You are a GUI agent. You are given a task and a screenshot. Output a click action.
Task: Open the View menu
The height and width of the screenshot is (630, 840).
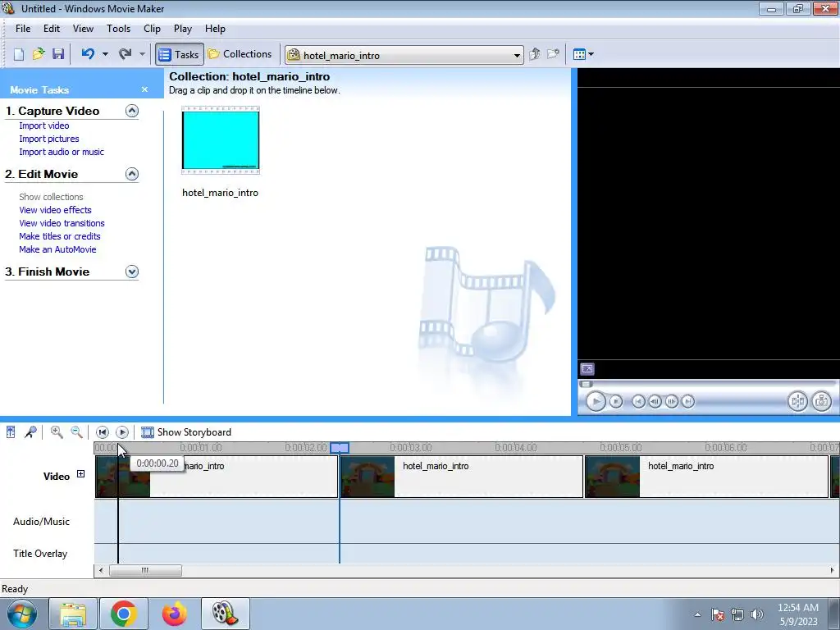83,29
